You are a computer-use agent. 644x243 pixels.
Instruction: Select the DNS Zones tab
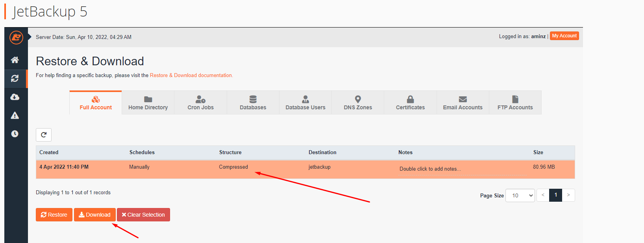(358, 103)
